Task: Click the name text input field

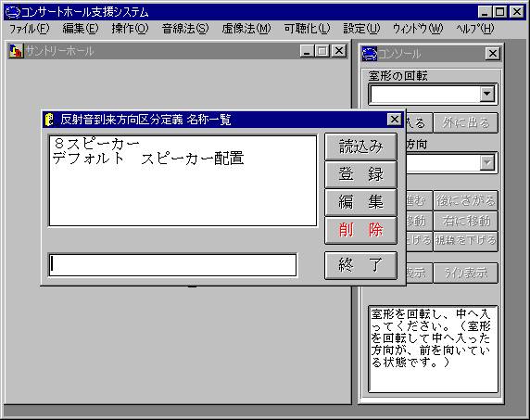Action: pos(172,265)
